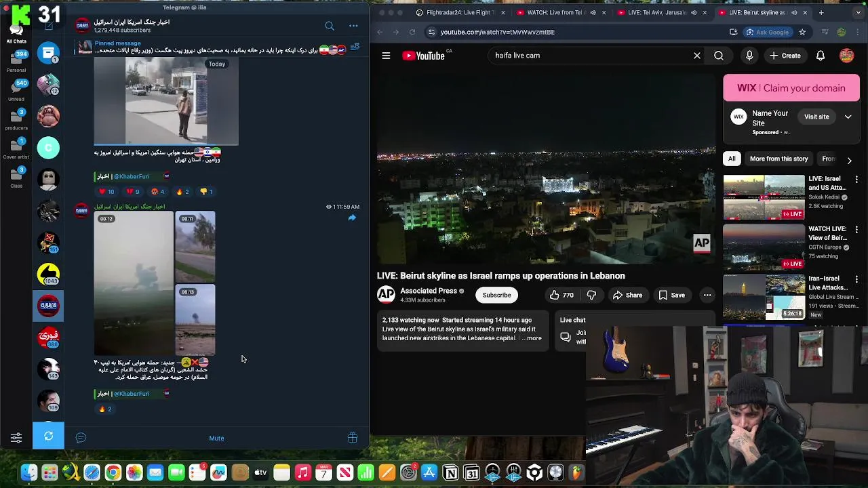The width and height of the screenshot is (868, 488).
Task: Select the All Chats folder in Telegram
Action: [16, 33]
